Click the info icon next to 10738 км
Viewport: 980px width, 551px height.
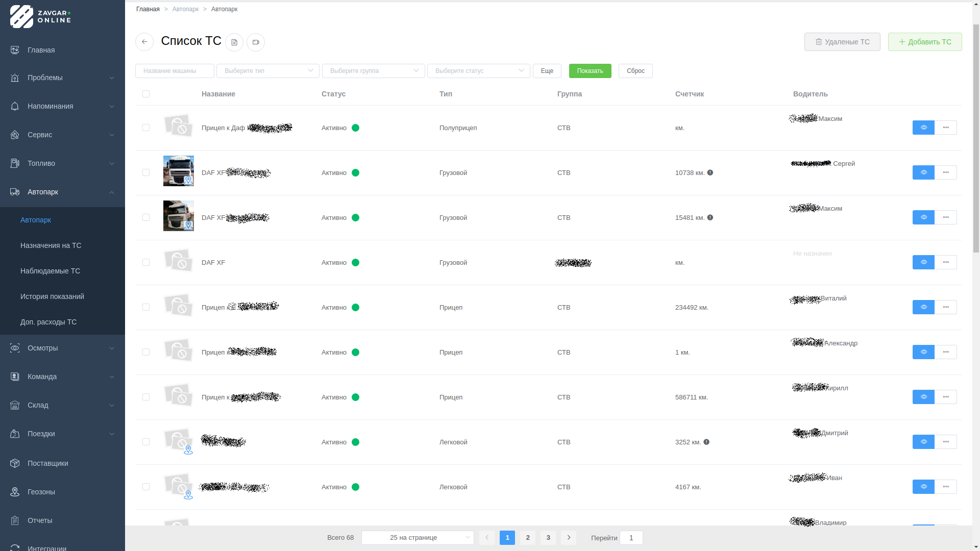(710, 173)
